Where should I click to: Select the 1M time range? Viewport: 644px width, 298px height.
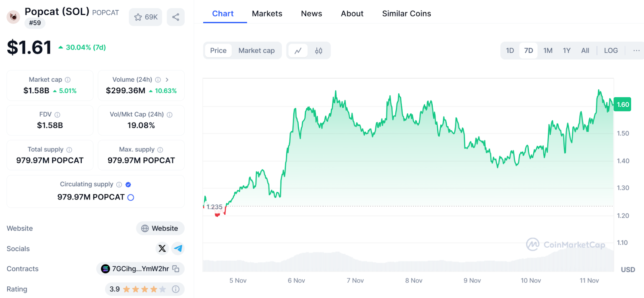[547, 51]
